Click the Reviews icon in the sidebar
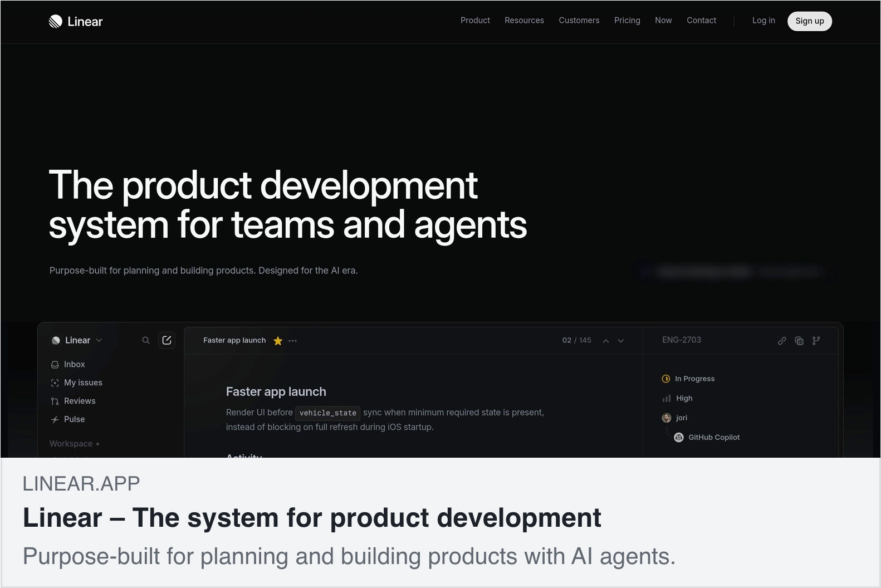 (x=55, y=401)
